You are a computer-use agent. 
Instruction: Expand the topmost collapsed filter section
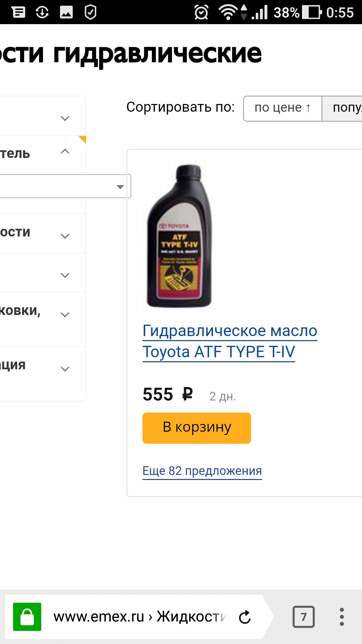pos(65,118)
